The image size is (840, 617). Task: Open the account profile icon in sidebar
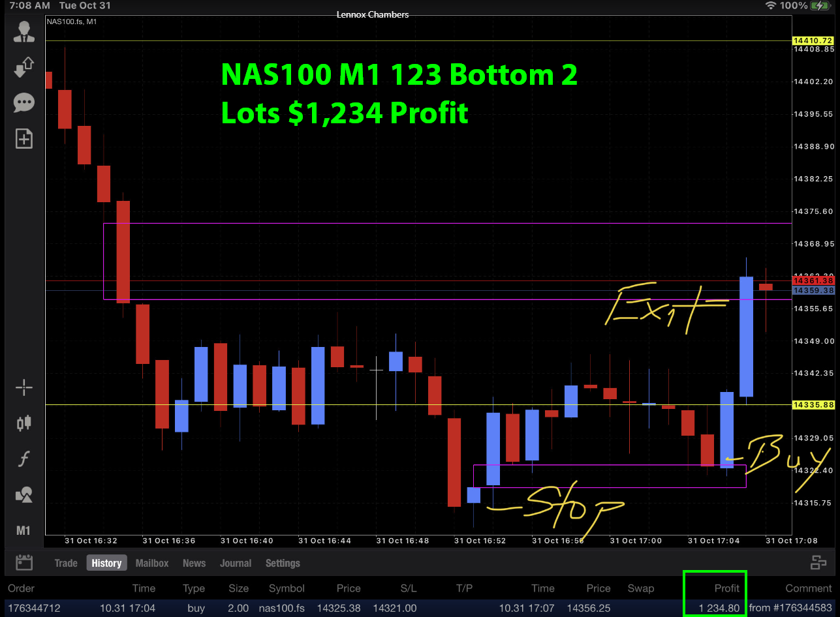click(23, 32)
